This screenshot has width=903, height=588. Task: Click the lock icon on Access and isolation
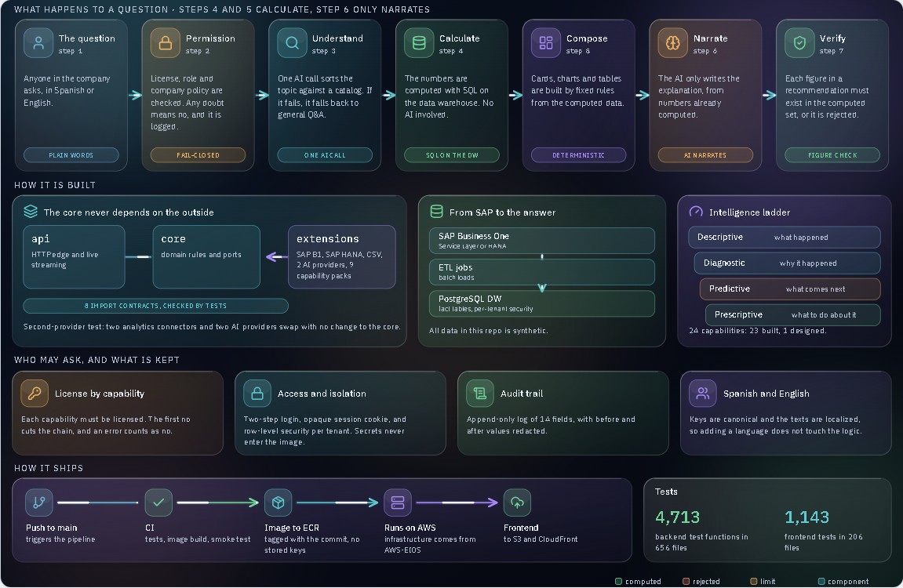(x=257, y=394)
